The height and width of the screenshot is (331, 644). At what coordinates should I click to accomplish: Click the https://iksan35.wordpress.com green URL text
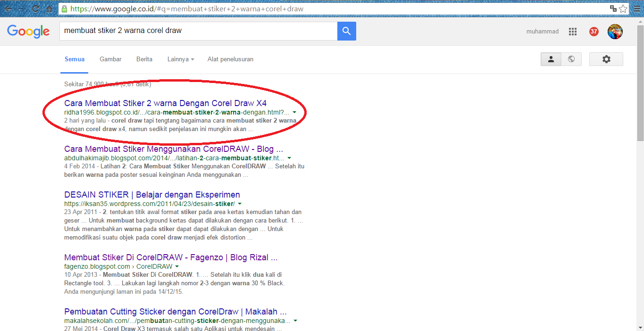[150, 204]
